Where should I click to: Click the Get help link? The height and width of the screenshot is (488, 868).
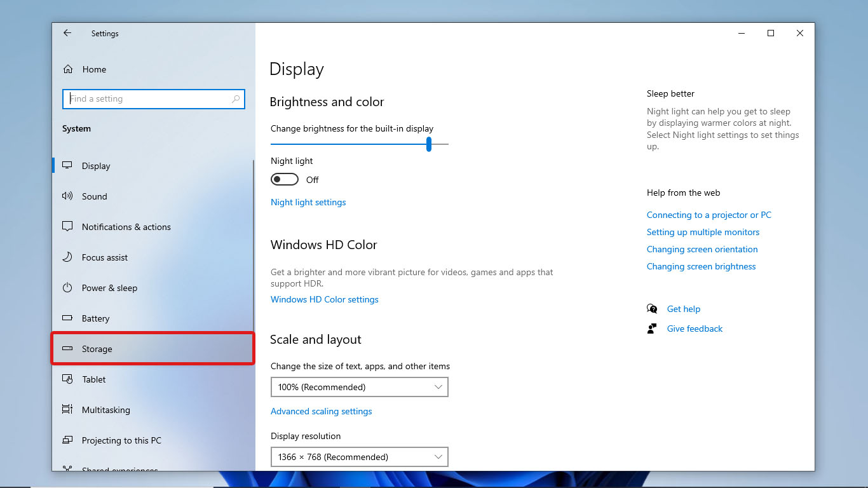click(684, 309)
